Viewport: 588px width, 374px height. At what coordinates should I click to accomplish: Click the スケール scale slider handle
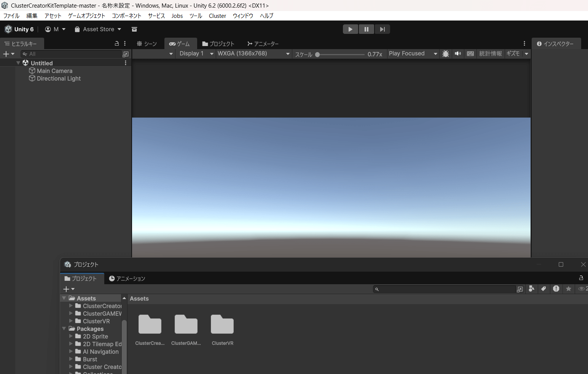[317, 54]
